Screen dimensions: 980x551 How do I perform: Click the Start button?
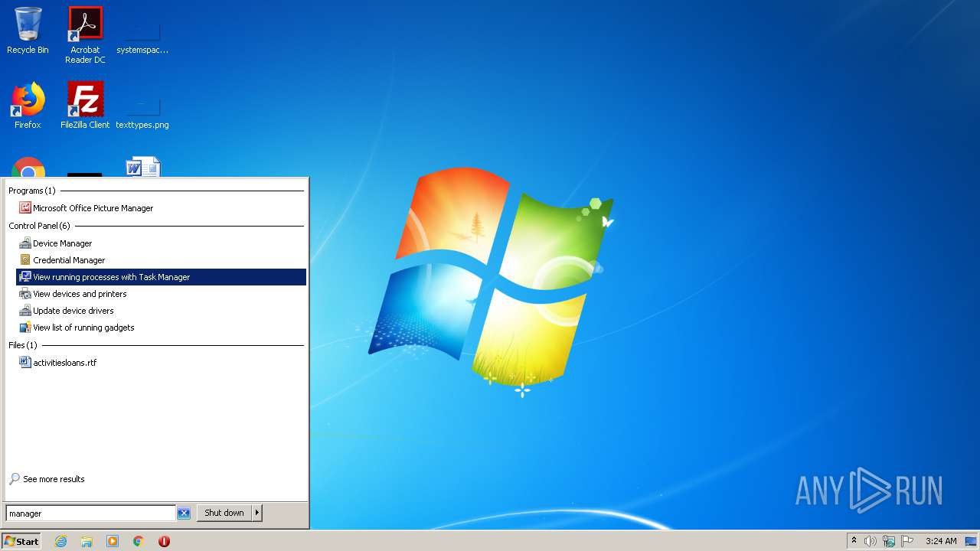tap(21, 541)
